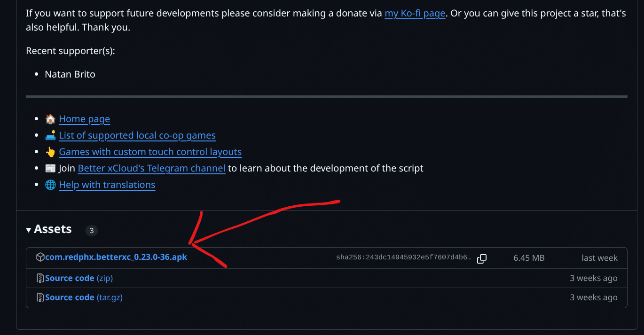
Task: Click the house emoji before Home page
Action: tap(50, 119)
